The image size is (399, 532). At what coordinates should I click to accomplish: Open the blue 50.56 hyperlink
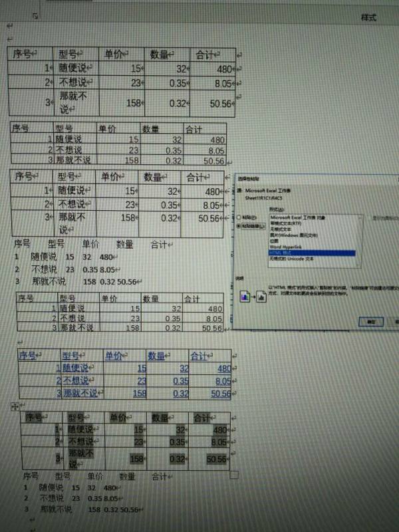pyautogui.click(x=221, y=394)
